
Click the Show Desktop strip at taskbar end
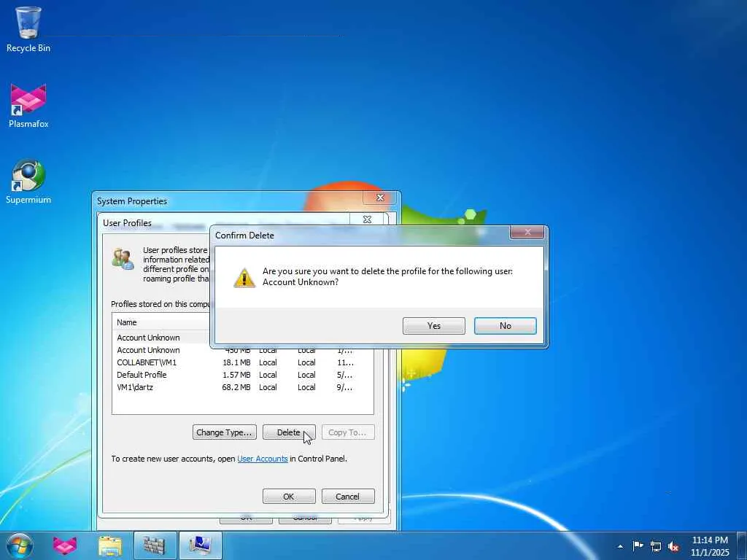[742, 545]
